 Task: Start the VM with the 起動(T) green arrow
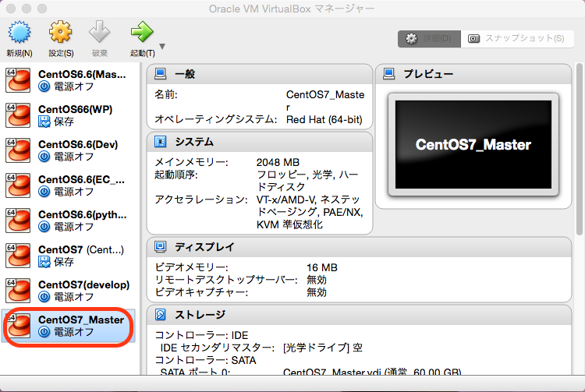(x=142, y=32)
